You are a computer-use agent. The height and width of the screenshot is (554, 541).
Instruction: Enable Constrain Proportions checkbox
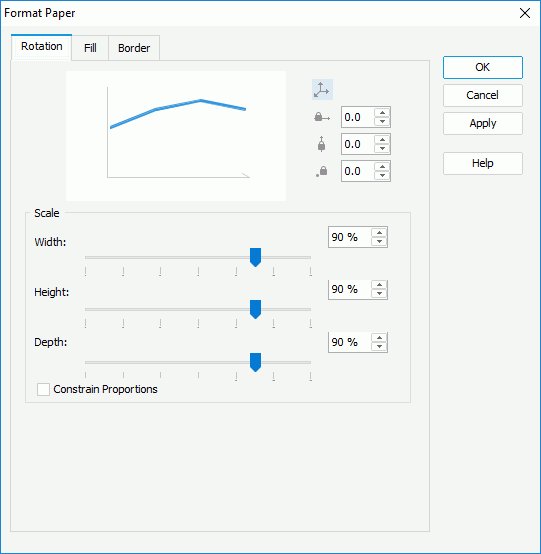click(43, 389)
